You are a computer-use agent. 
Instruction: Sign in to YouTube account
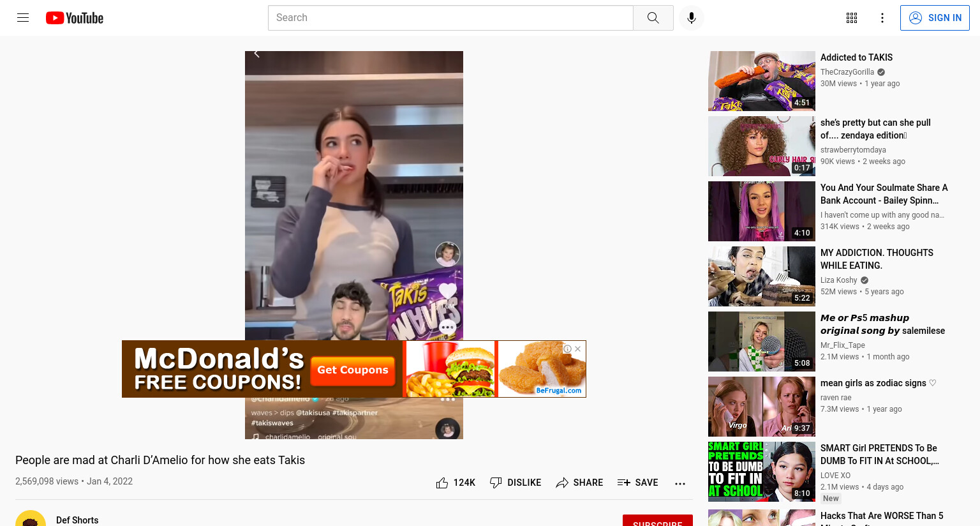tap(935, 18)
